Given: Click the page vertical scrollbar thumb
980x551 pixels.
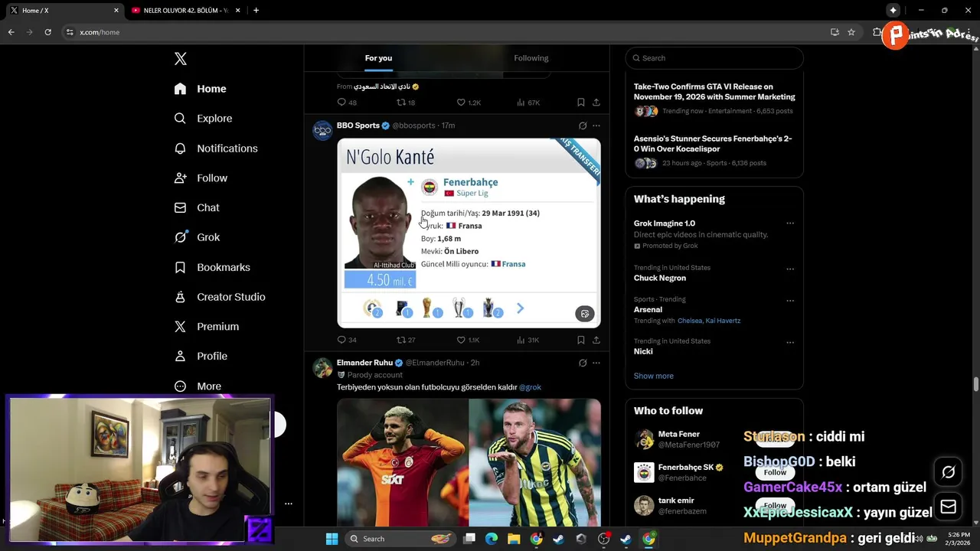Looking at the screenshot, I should click(975, 383).
